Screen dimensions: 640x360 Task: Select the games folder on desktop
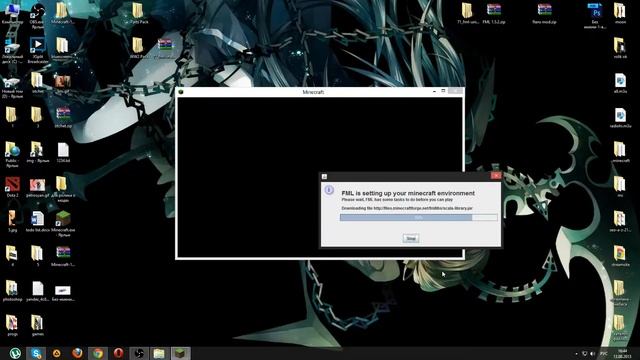click(x=38, y=326)
